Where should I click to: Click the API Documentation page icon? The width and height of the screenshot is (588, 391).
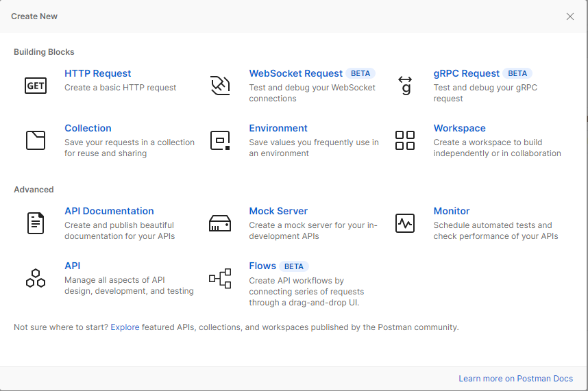(x=36, y=223)
